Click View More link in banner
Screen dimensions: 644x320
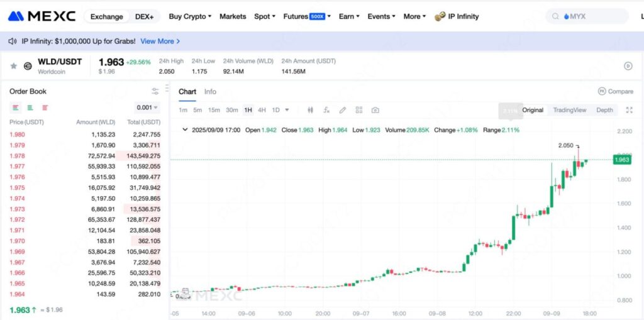(x=160, y=41)
